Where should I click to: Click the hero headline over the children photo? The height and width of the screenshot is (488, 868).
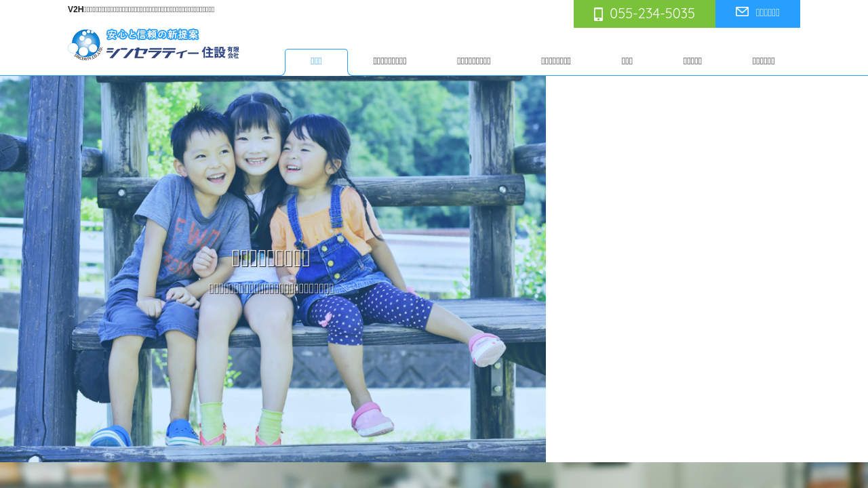[271, 258]
